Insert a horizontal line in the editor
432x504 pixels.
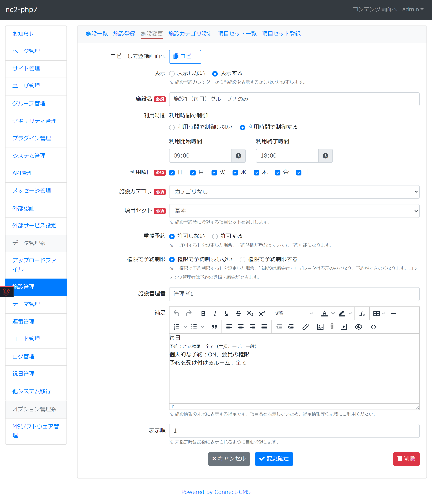click(393, 313)
